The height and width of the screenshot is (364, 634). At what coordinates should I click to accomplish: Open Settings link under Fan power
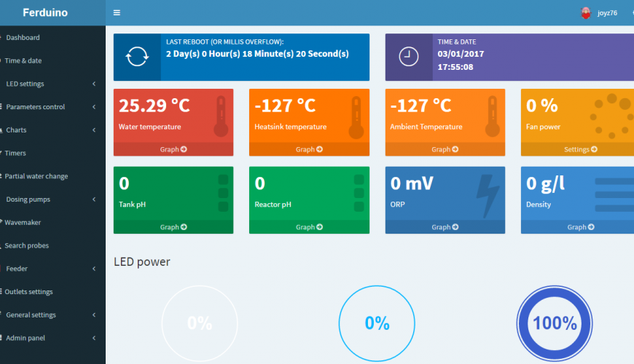coord(580,149)
